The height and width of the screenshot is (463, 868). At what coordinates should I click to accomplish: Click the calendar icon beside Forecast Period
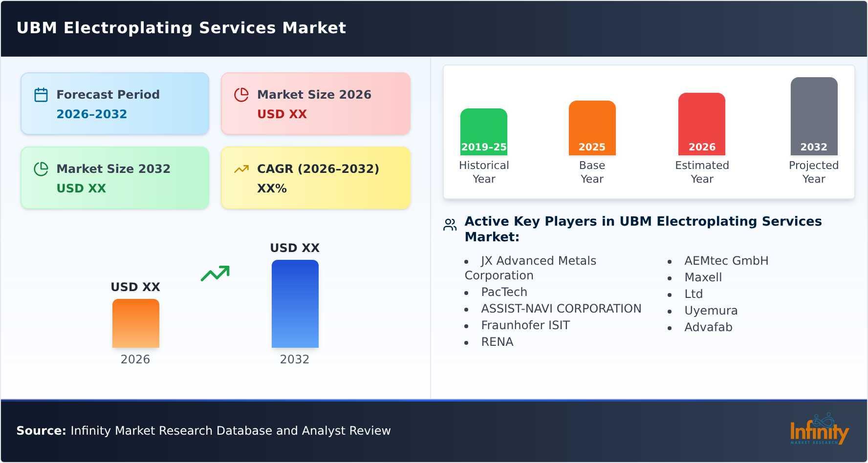41,95
